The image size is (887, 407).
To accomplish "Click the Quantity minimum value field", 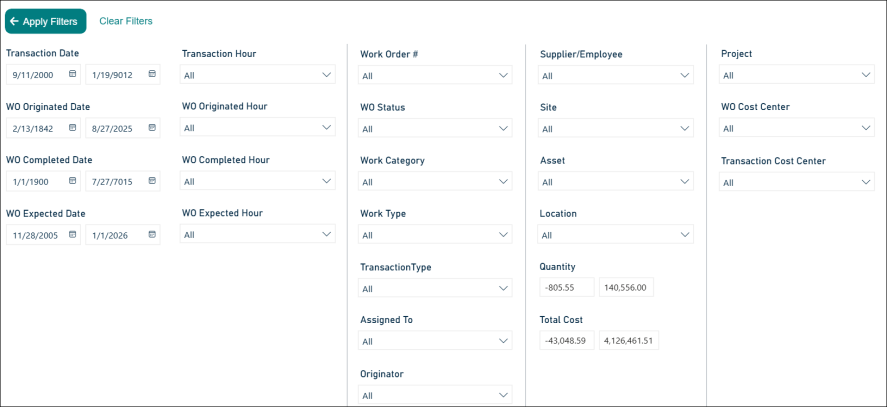I will 566,288.
